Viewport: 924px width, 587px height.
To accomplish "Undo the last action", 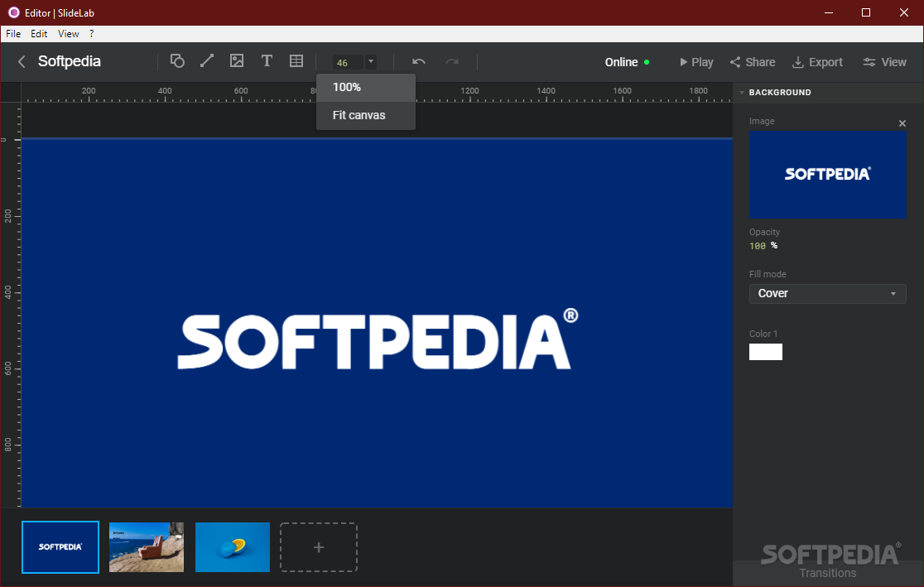I will pyautogui.click(x=419, y=62).
